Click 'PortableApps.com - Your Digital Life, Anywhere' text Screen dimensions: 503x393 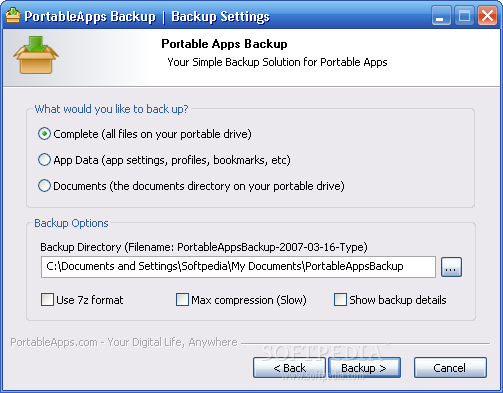click(x=124, y=342)
